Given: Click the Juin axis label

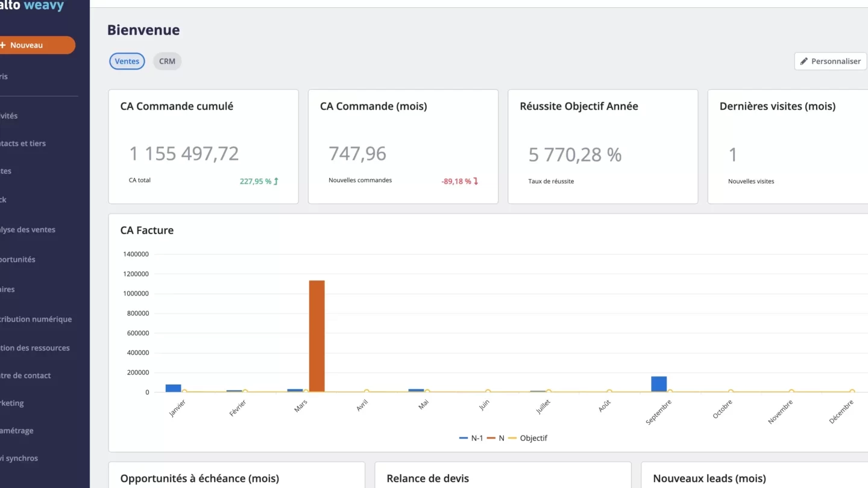Looking at the screenshot, I should coord(483,405).
